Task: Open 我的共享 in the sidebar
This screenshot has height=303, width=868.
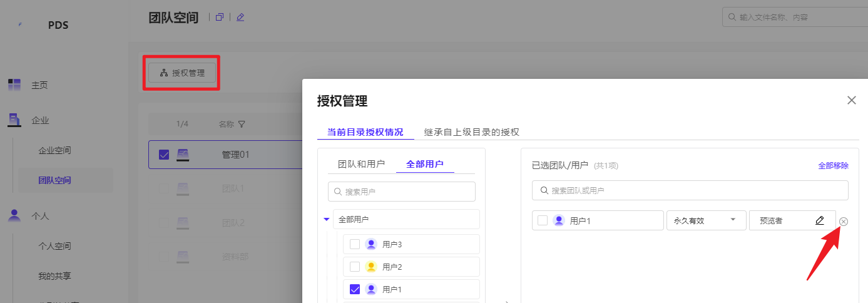Action: 54,276
